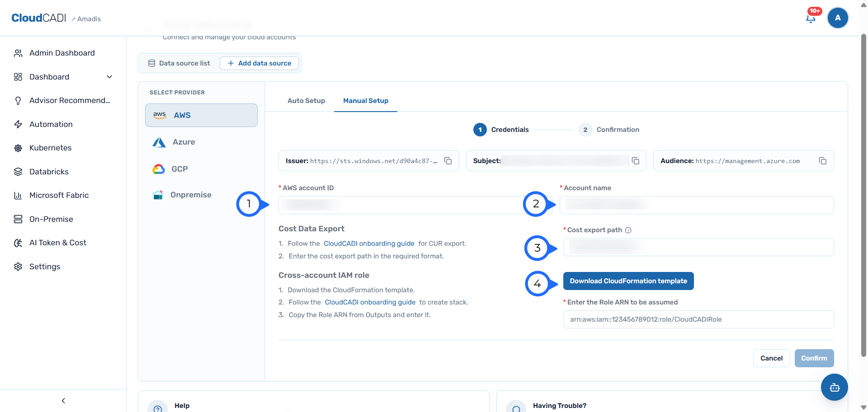This screenshot has height=412, width=868.
Task: Focus the Account name field
Action: point(697,205)
